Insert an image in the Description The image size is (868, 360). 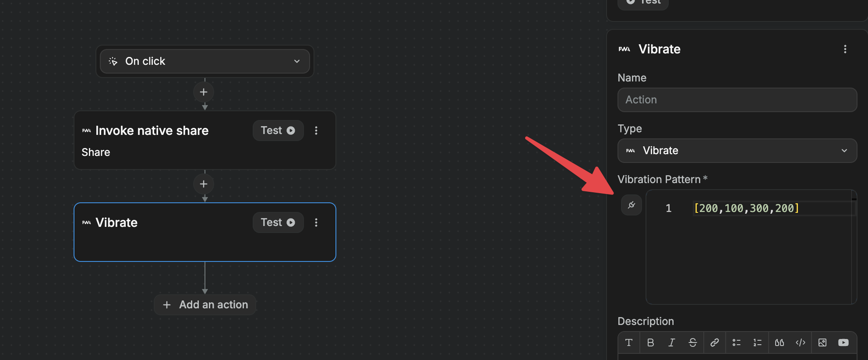click(x=822, y=342)
